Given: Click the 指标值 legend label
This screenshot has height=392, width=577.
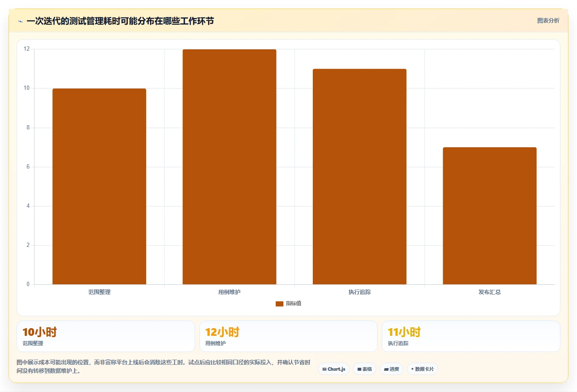Looking at the screenshot, I should [x=294, y=303].
